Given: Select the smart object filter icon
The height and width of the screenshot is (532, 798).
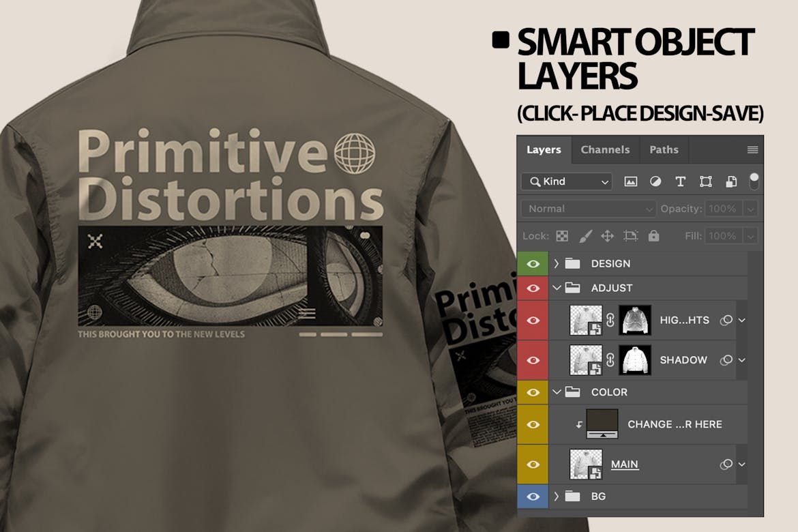Looking at the screenshot, I should 730,181.
